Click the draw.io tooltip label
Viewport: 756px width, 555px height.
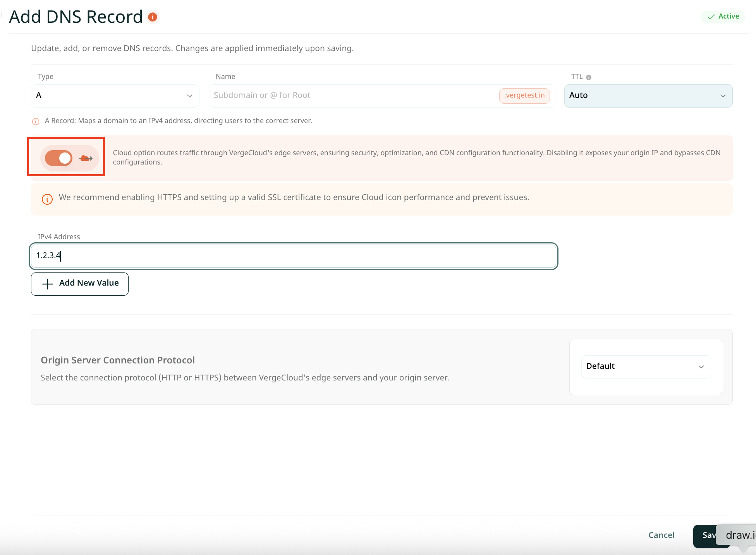point(739,535)
